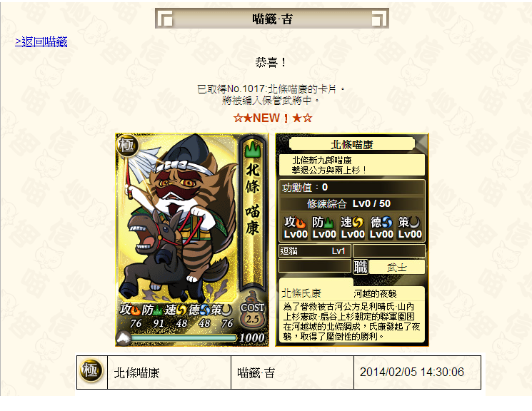The image size is (532, 411).
Task: Click the defense grass icon in detail panel
Action: click(328, 223)
